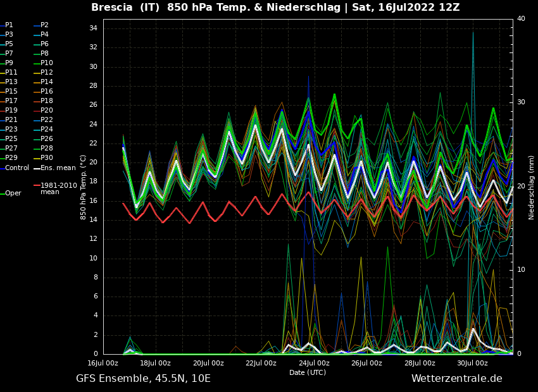
Task: Click the Ens. mean legend entry
Action: tap(58, 168)
